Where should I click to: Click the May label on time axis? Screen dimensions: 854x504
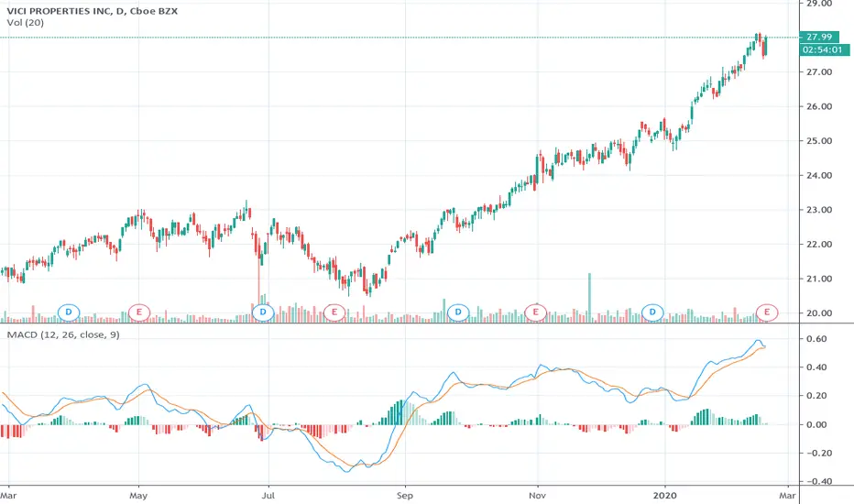coord(138,495)
